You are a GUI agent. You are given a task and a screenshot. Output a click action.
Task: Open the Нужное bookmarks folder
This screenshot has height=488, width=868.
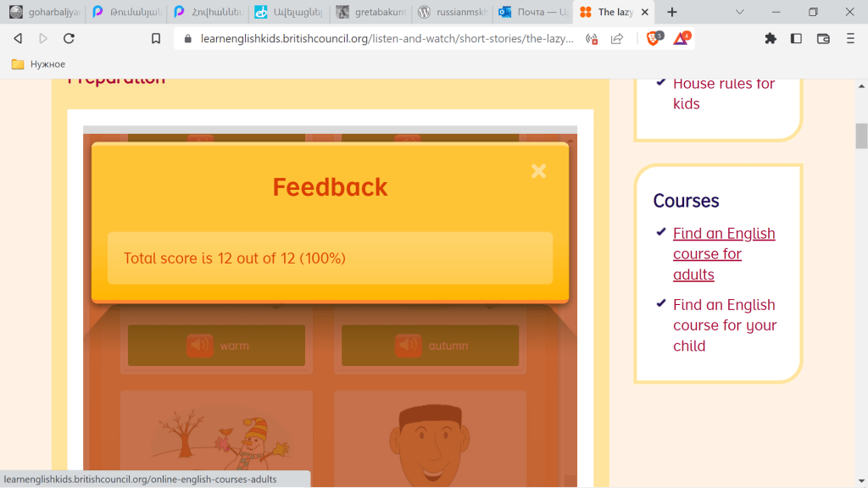pos(38,64)
